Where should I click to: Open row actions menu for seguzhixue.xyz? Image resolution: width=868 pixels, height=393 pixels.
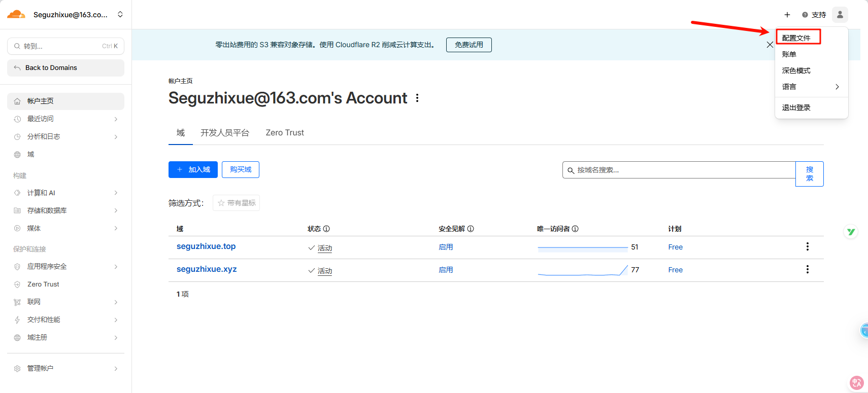807,269
